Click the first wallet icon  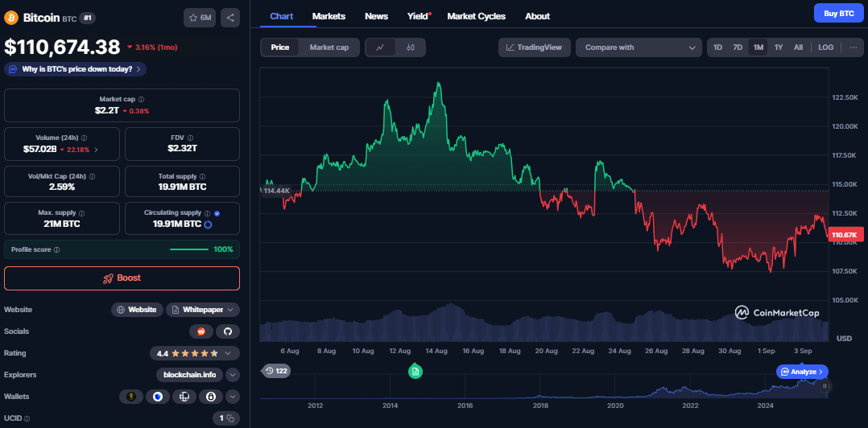(131, 397)
